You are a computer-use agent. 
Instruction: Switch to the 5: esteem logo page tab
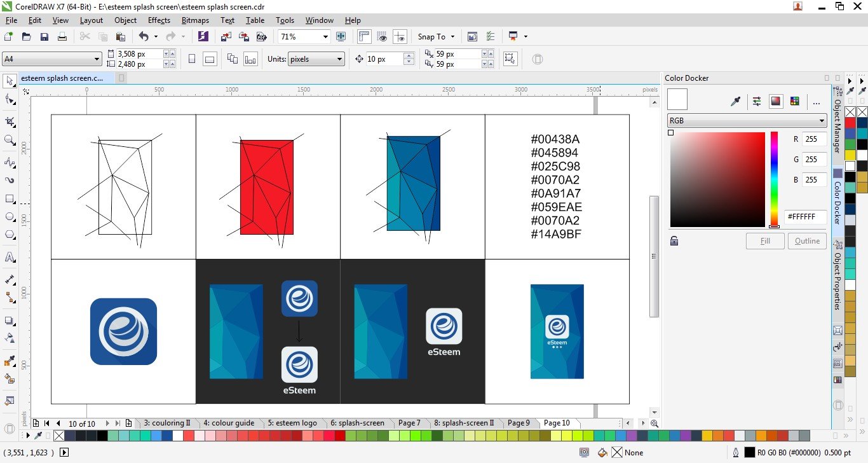(x=292, y=423)
